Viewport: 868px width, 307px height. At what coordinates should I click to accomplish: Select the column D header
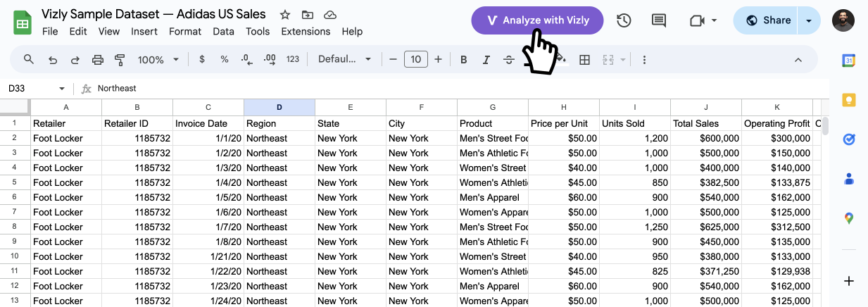click(279, 107)
